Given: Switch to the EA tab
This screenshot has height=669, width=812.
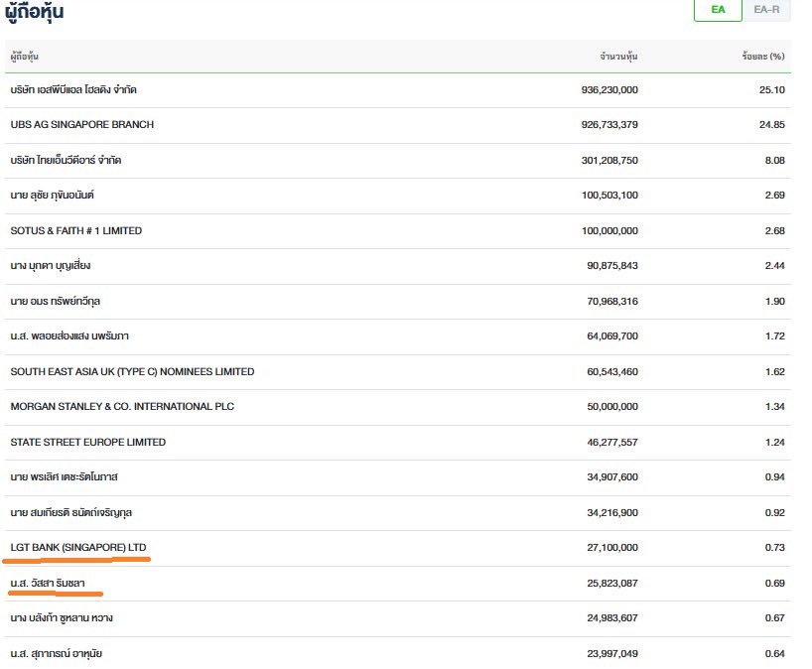Looking at the screenshot, I should 718,10.
